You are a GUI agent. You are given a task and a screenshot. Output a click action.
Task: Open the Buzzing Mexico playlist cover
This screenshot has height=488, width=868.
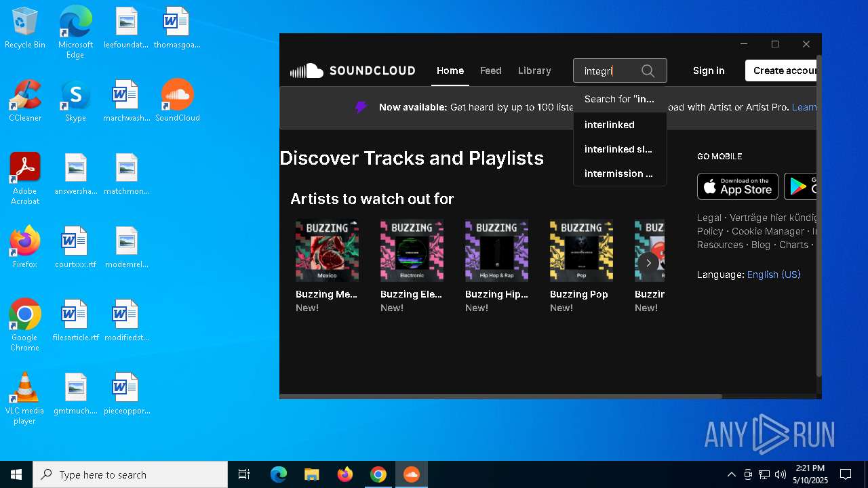(327, 250)
